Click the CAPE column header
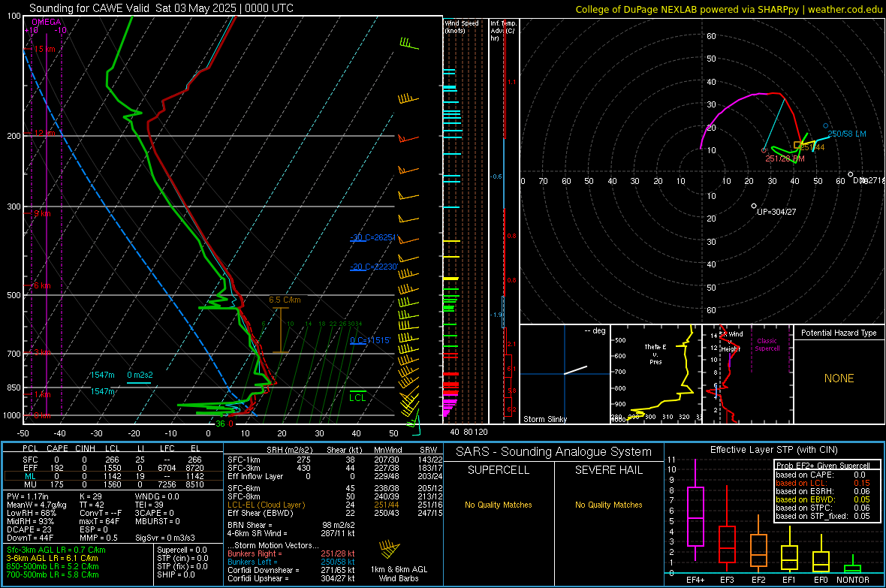 [x=57, y=448]
